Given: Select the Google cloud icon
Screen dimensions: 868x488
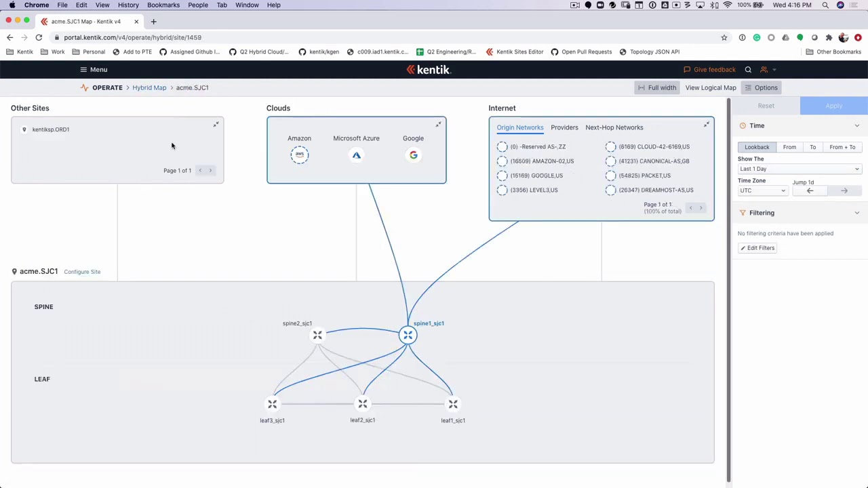Looking at the screenshot, I should click(413, 155).
